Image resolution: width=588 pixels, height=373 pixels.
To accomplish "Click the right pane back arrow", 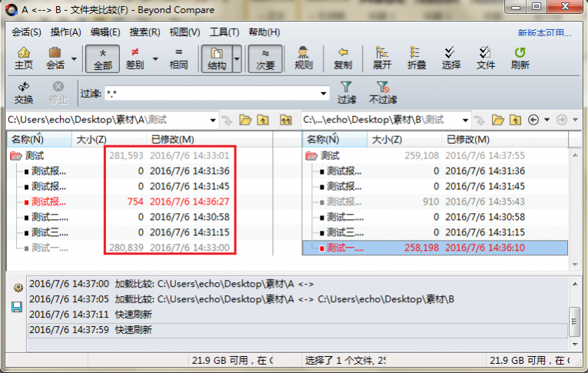I will pos(533,120).
